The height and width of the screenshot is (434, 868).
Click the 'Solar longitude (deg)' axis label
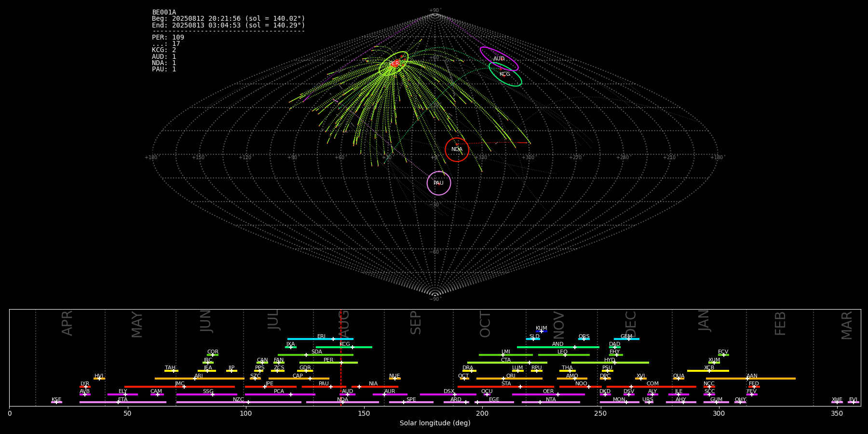(435, 423)
